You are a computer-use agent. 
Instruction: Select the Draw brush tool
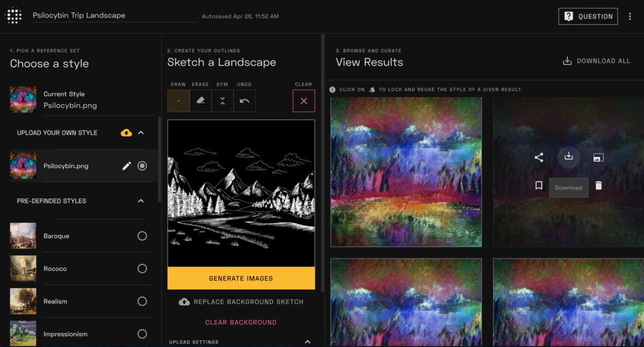click(178, 101)
